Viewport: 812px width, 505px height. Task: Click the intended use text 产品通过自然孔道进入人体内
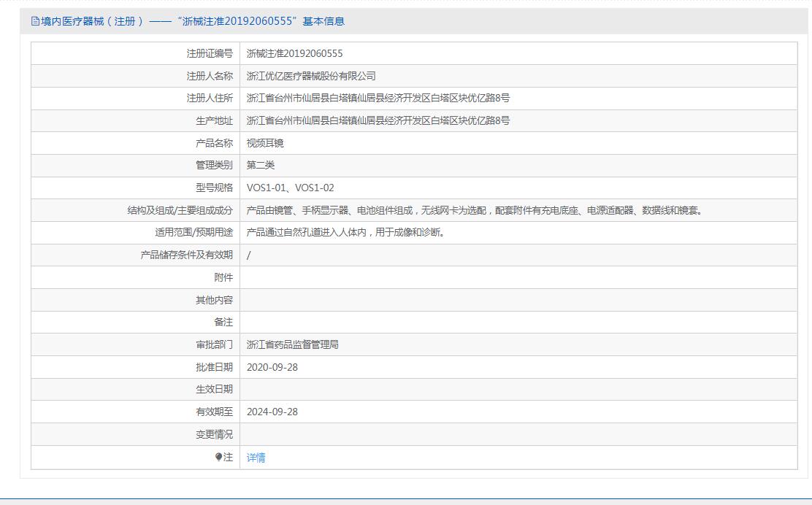tap(345, 232)
